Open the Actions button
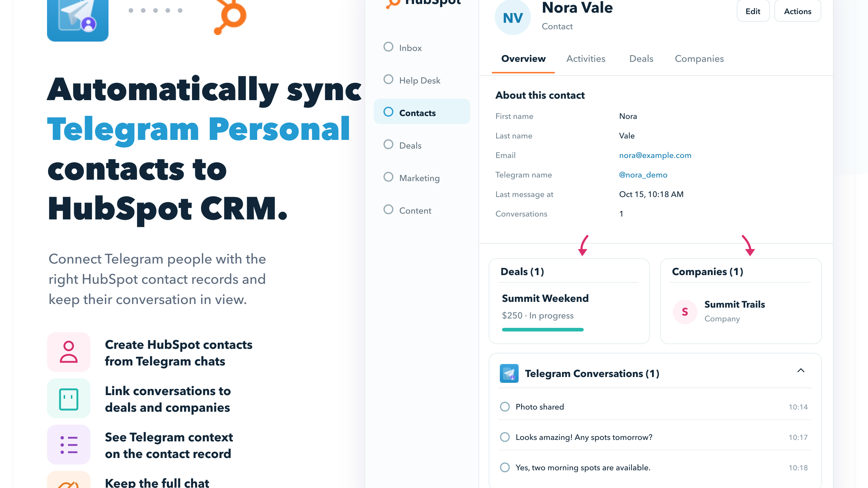The image size is (868, 488). point(798,11)
